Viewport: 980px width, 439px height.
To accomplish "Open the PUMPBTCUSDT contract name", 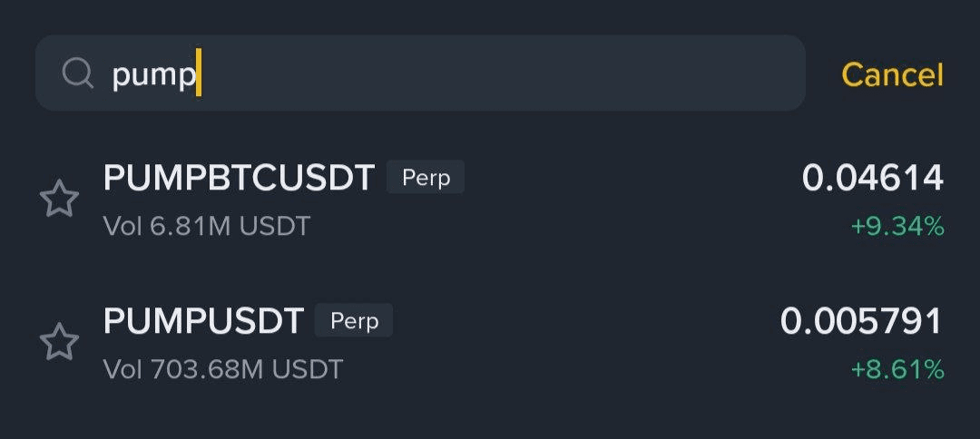I will point(240,178).
